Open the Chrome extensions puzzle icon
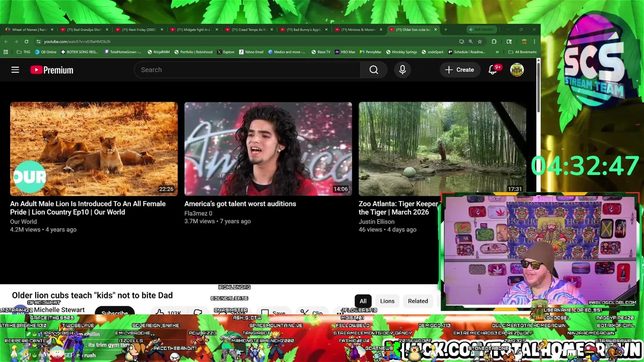 (494, 42)
